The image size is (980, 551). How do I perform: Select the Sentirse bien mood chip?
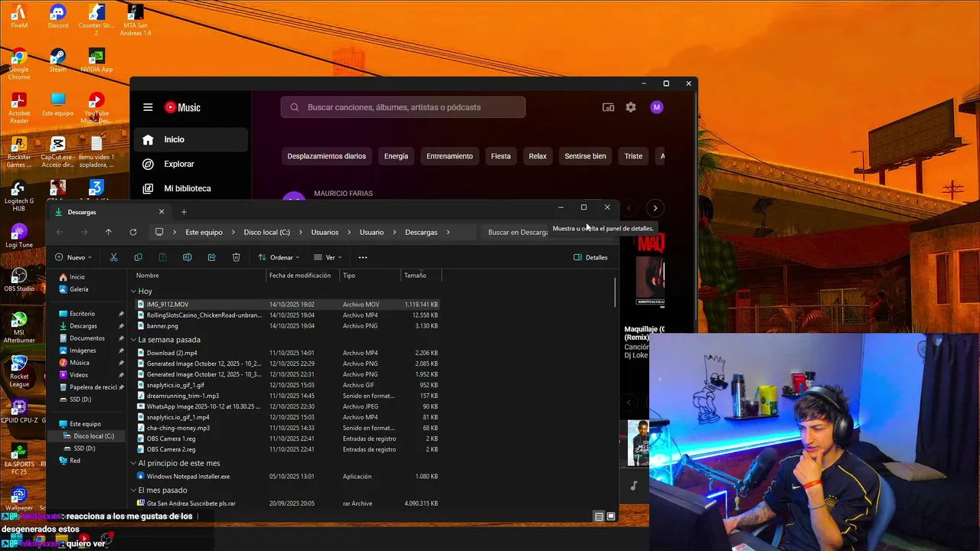(585, 156)
